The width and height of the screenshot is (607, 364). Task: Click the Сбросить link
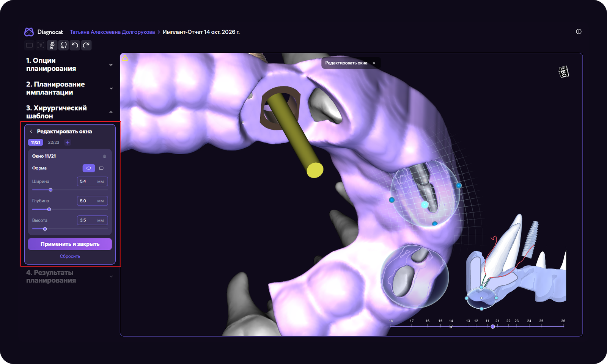click(x=70, y=256)
